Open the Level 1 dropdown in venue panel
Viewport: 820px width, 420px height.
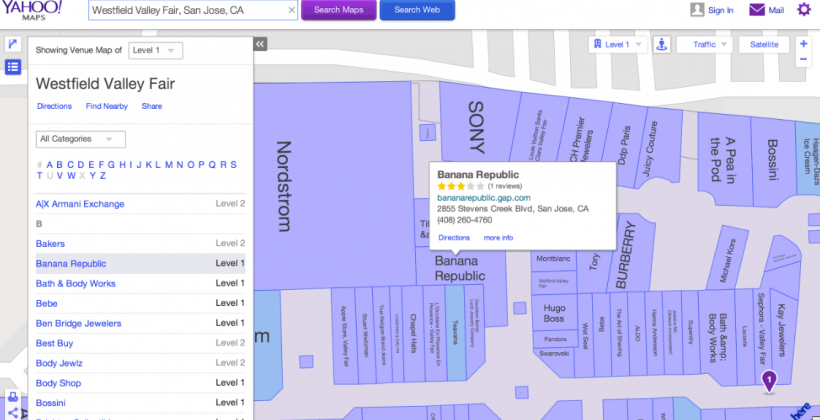coord(155,51)
